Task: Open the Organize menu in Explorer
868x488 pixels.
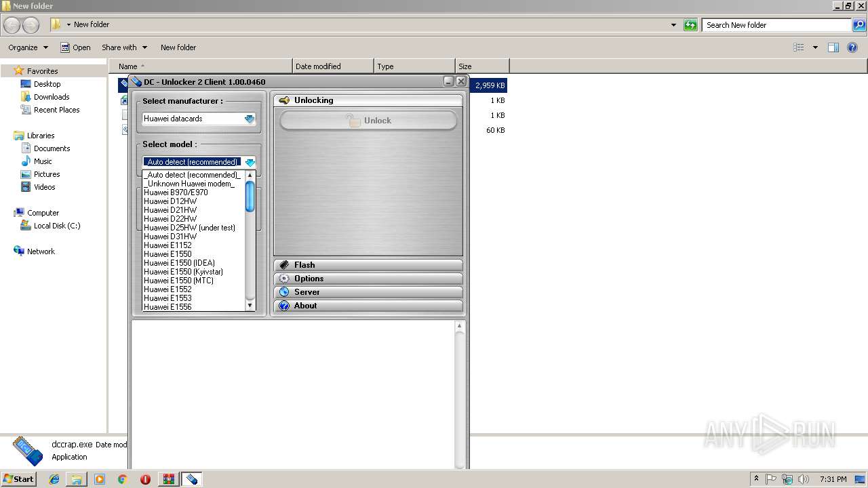Action: (28, 47)
